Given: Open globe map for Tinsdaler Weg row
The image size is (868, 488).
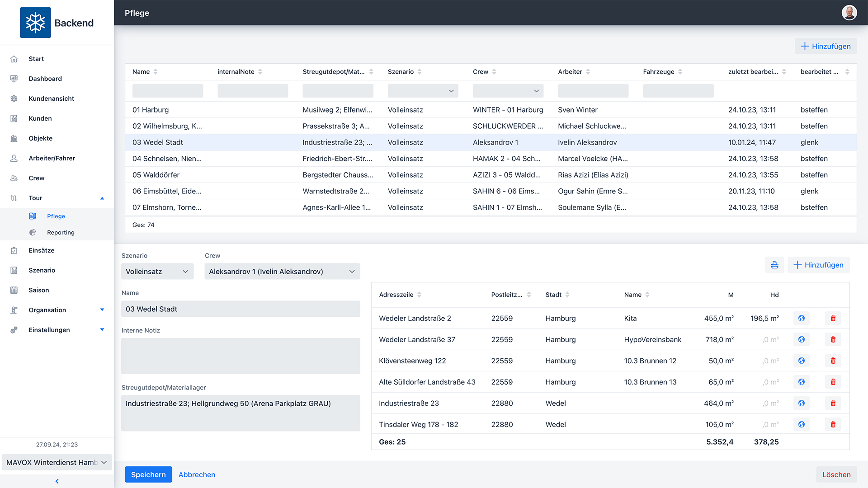Looking at the screenshot, I should coord(801,424).
